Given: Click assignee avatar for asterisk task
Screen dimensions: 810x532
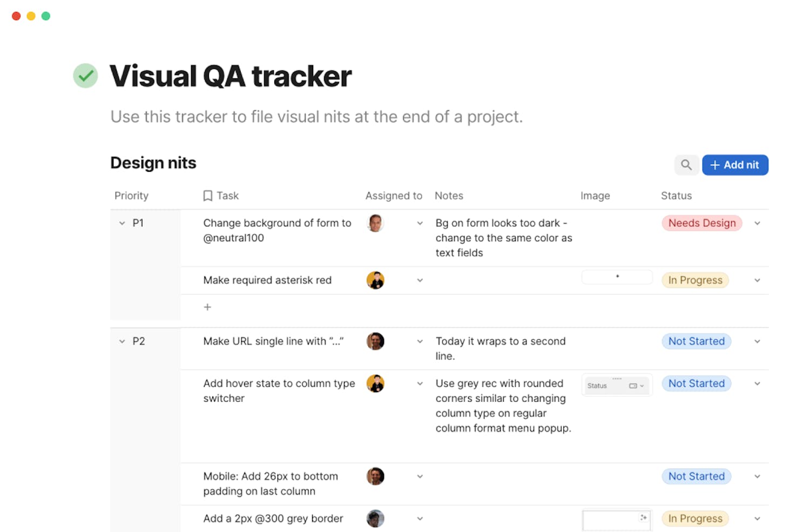Looking at the screenshot, I should click(x=375, y=280).
